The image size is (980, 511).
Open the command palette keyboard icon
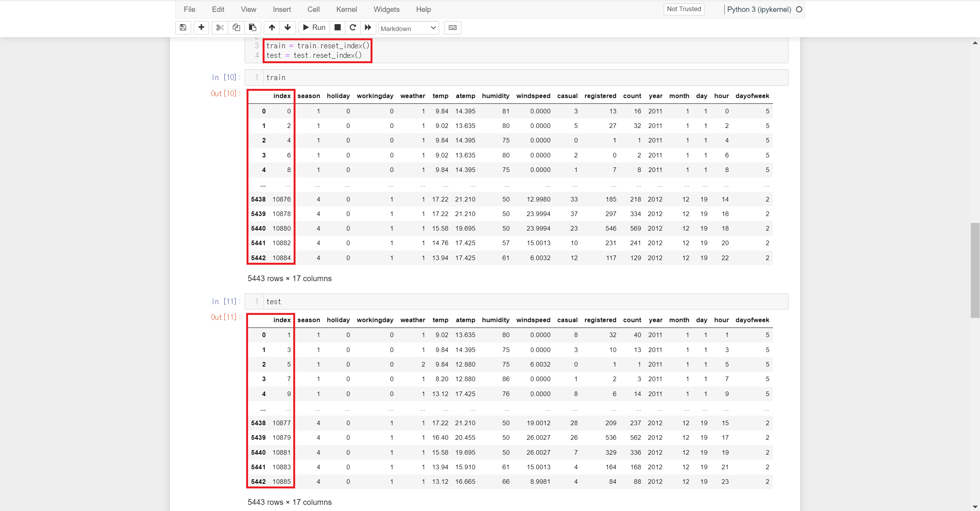[452, 28]
